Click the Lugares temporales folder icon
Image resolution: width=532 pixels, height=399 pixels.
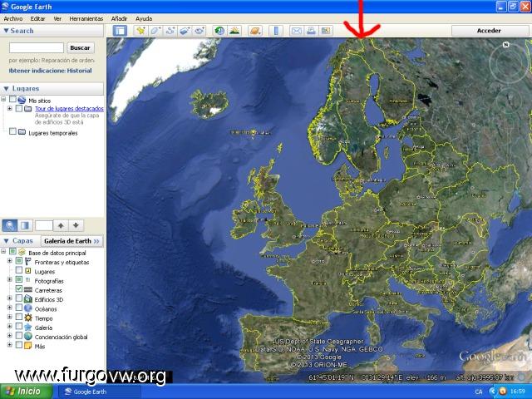22,131
